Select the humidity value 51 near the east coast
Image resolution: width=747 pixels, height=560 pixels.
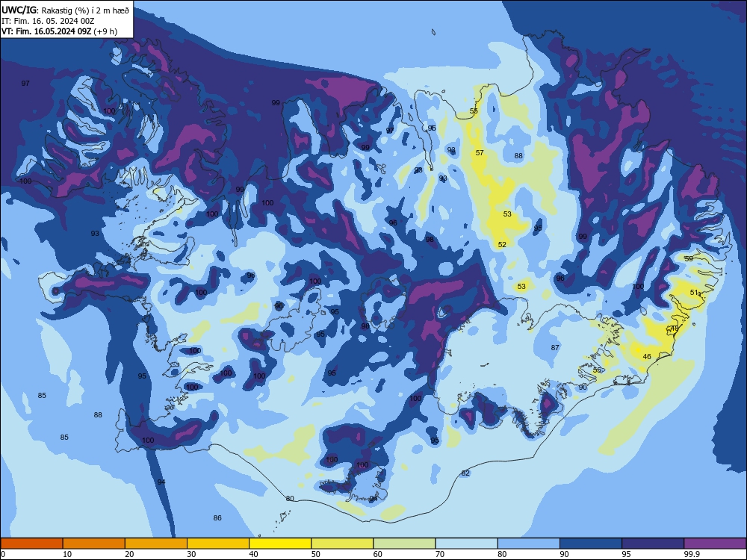[x=694, y=293]
